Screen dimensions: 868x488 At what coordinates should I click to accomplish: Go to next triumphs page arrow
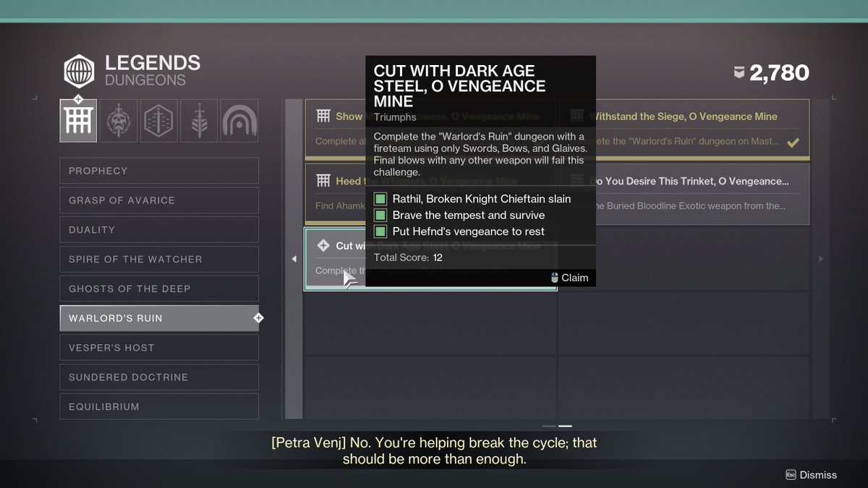820,259
